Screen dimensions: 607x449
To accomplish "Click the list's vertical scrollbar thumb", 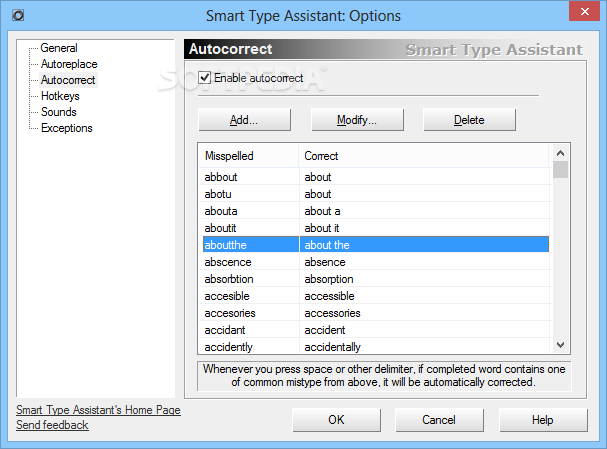I will [560, 170].
